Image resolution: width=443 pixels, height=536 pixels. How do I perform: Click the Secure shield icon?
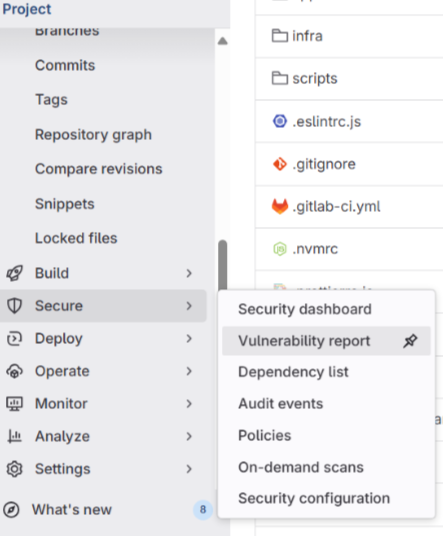click(x=14, y=306)
